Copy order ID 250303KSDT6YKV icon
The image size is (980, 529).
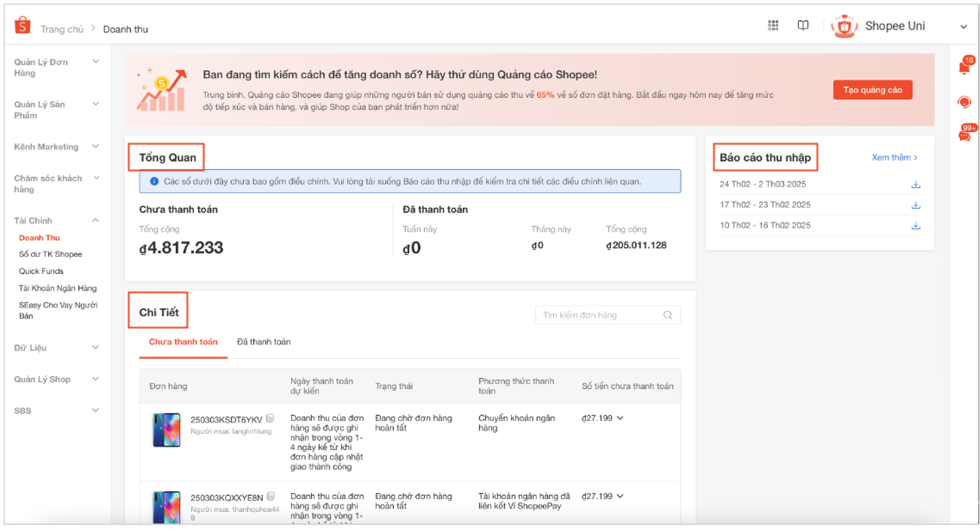pos(270,418)
